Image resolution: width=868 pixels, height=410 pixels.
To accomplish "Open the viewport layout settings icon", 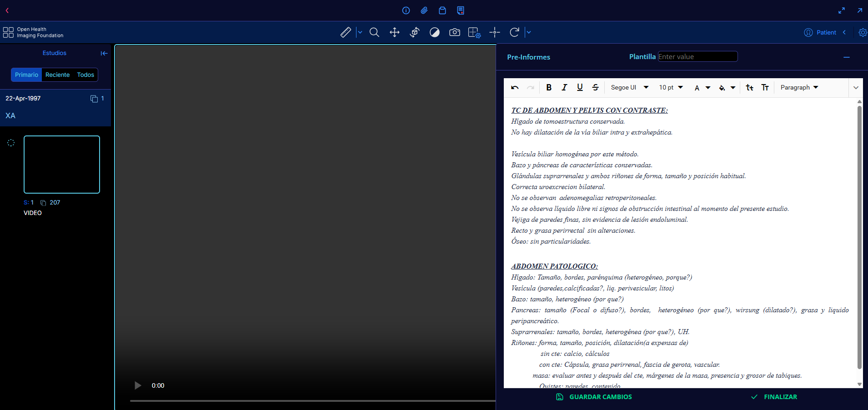I will [x=474, y=32].
